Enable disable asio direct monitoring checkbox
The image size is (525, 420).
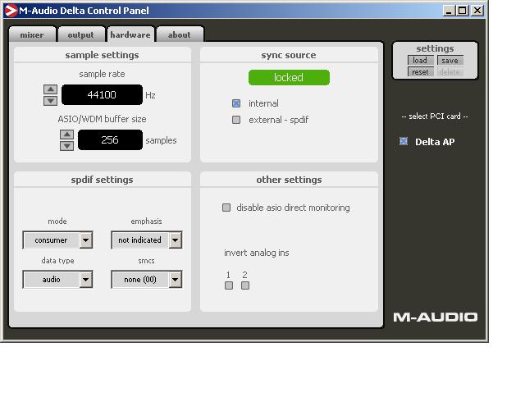[x=226, y=208]
